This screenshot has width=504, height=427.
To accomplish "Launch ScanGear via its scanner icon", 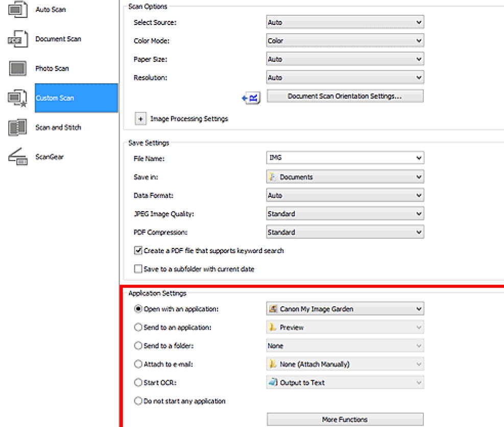I will (x=17, y=157).
